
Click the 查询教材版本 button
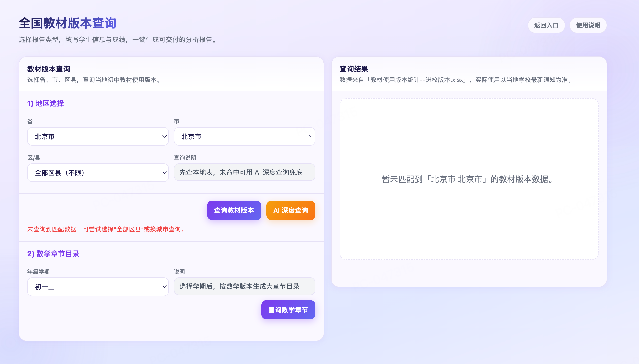tap(234, 210)
